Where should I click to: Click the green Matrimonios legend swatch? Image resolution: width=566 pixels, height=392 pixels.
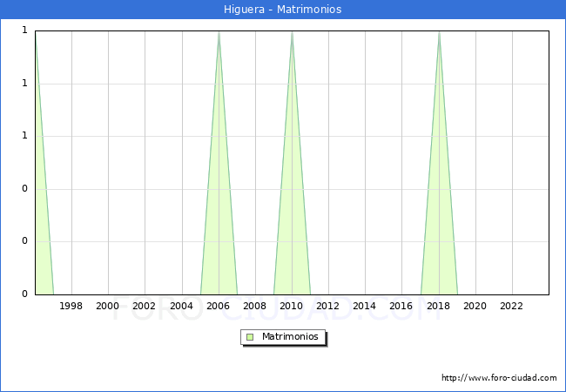250,336
